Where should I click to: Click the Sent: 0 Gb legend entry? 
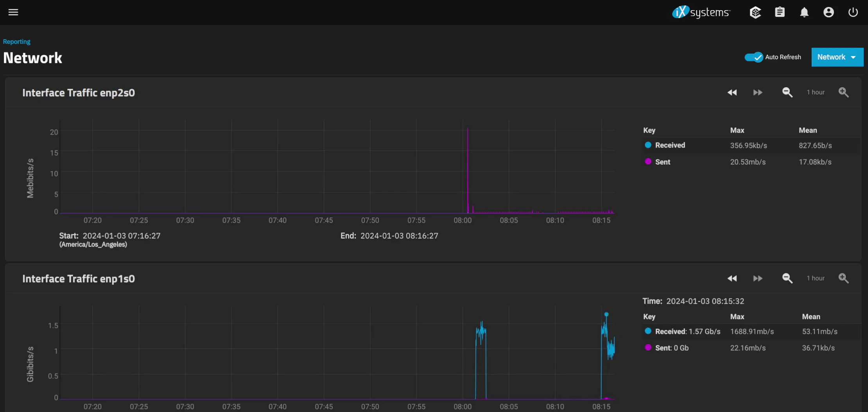click(672, 348)
